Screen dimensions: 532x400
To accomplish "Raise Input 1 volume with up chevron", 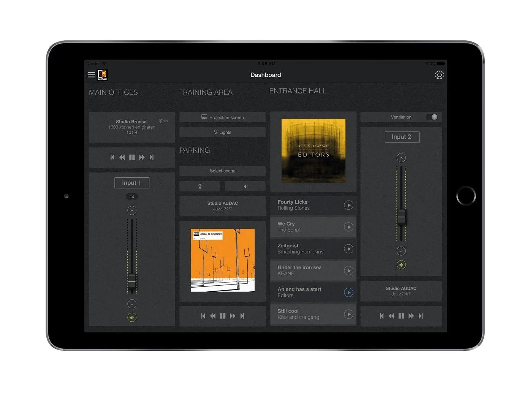I will 132,210.
